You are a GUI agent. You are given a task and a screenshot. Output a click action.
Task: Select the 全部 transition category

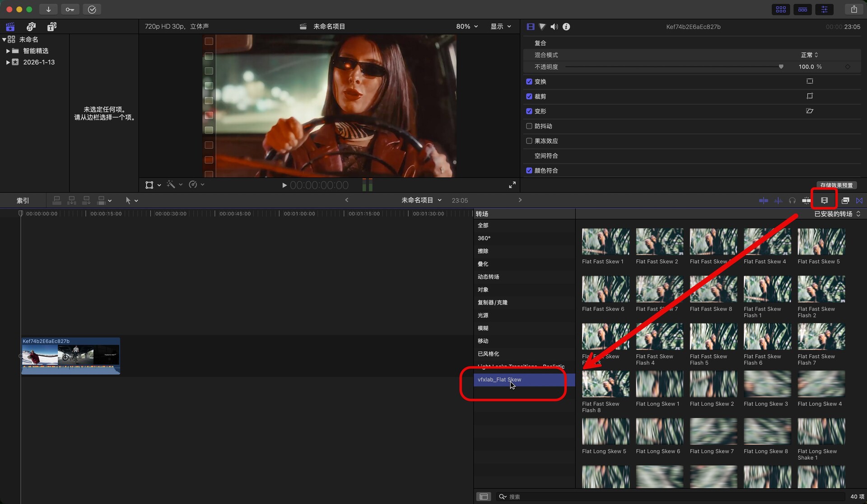coord(483,225)
